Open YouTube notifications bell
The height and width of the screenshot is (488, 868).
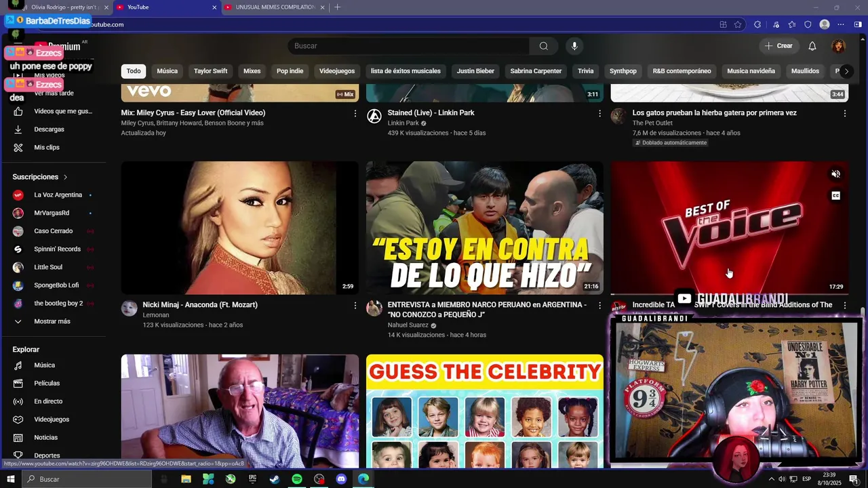click(x=812, y=46)
